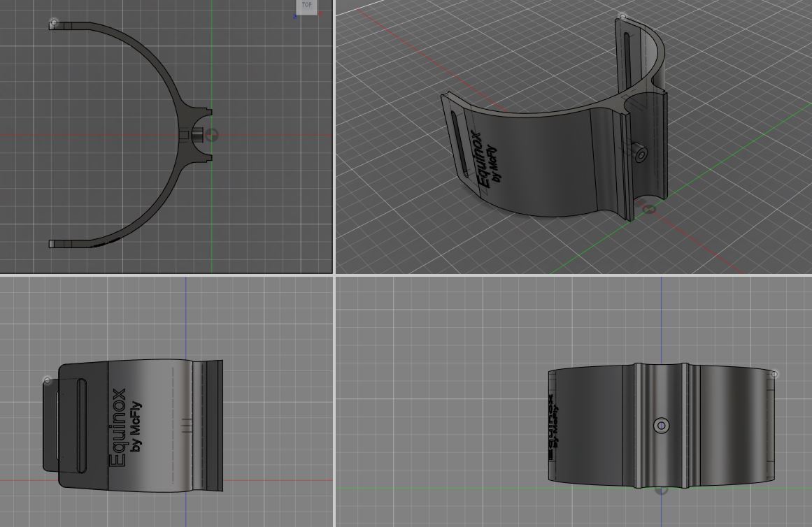
Task: Click the Equinox text in bottom-left view
Action: [x=117, y=428]
